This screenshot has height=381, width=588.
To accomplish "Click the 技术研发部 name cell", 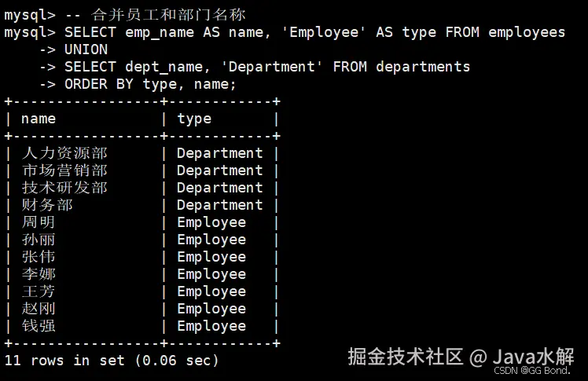I will tap(64, 188).
